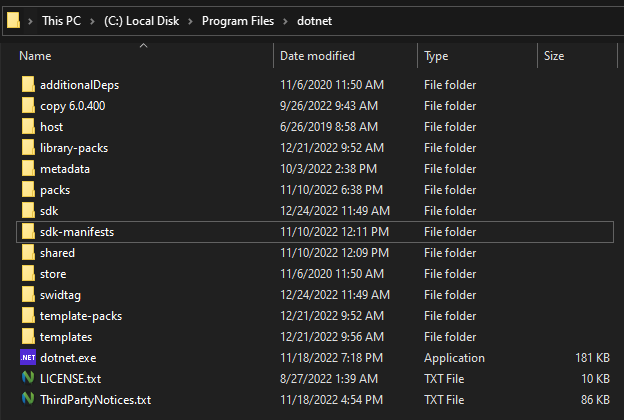The width and height of the screenshot is (624, 420).
Task: Click the date 12/21/2022 9:56 AM
Action: pos(332,337)
